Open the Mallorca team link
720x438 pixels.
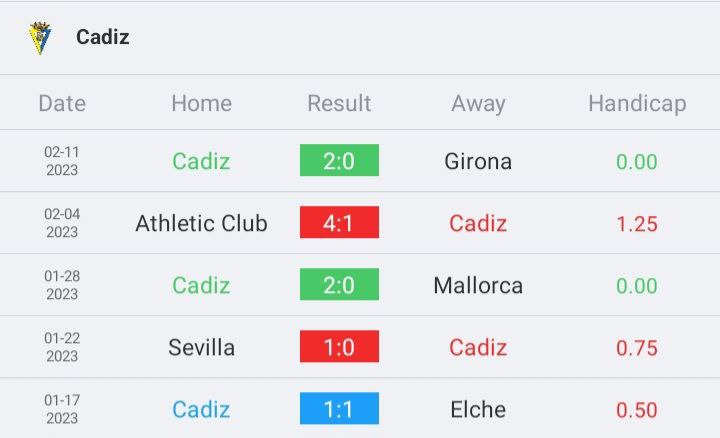(x=478, y=285)
